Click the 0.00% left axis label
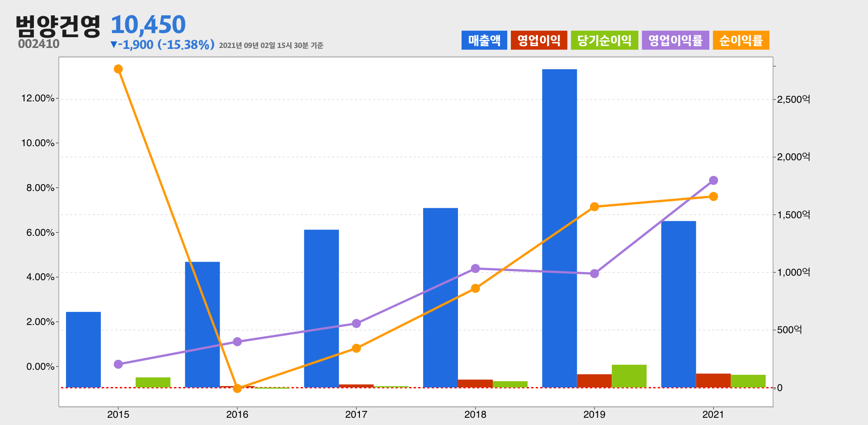This screenshot has height=425, width=868. point(40,367)
